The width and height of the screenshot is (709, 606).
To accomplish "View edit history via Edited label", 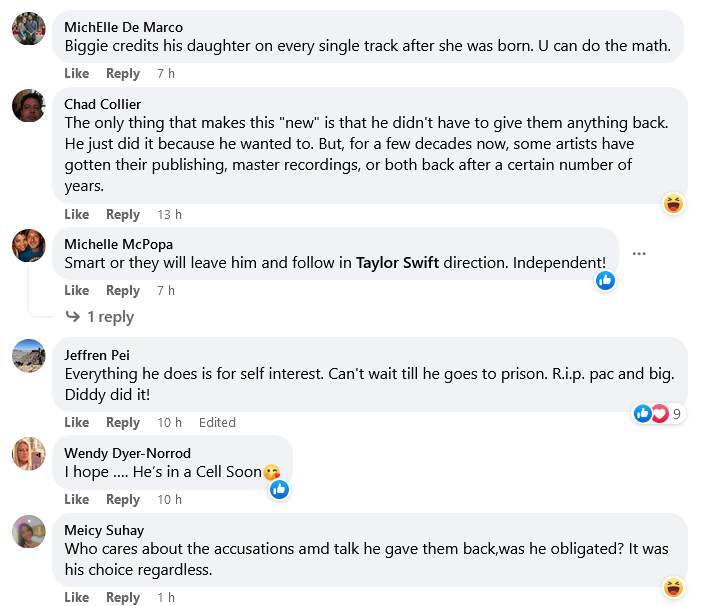I will coord(217,423).
